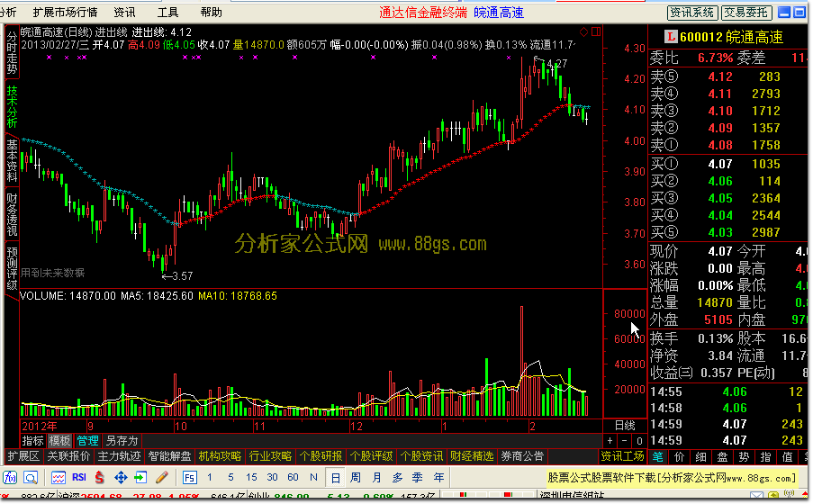Open the 个股资讯 tab
Screen dimensions: 813x504
coord(421,456)
